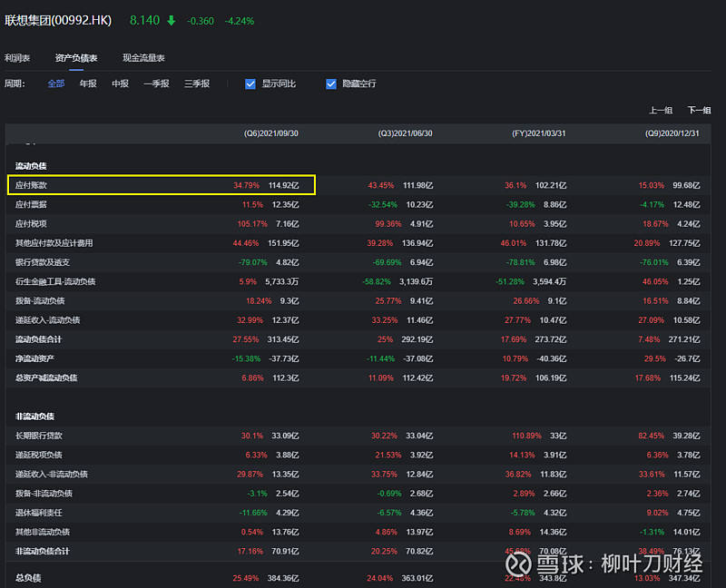Choose the 中报 period filter
Image resolution: width=726 pixels, height=588 pixels.
click(121, 83)
